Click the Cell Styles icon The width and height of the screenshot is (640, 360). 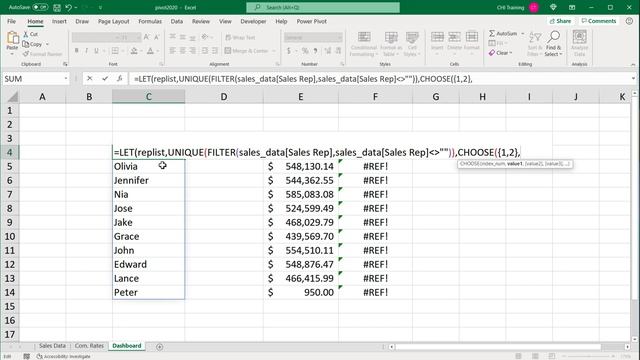coord(412,38)
